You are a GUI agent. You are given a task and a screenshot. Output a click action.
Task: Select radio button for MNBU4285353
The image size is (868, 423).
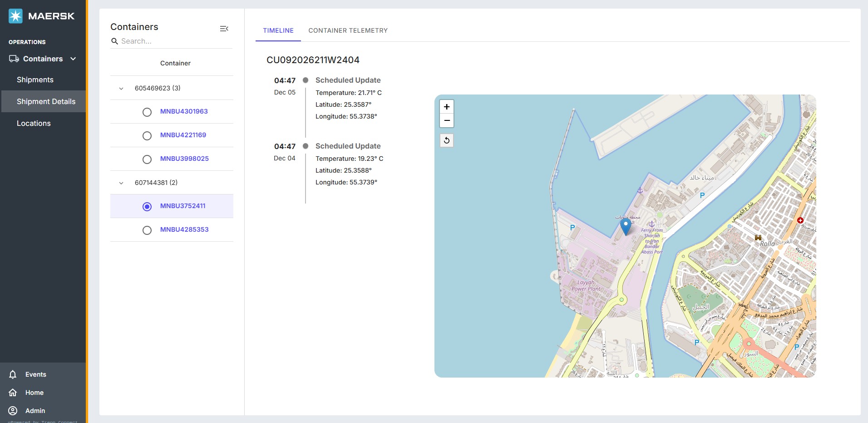tap(147, 230)
